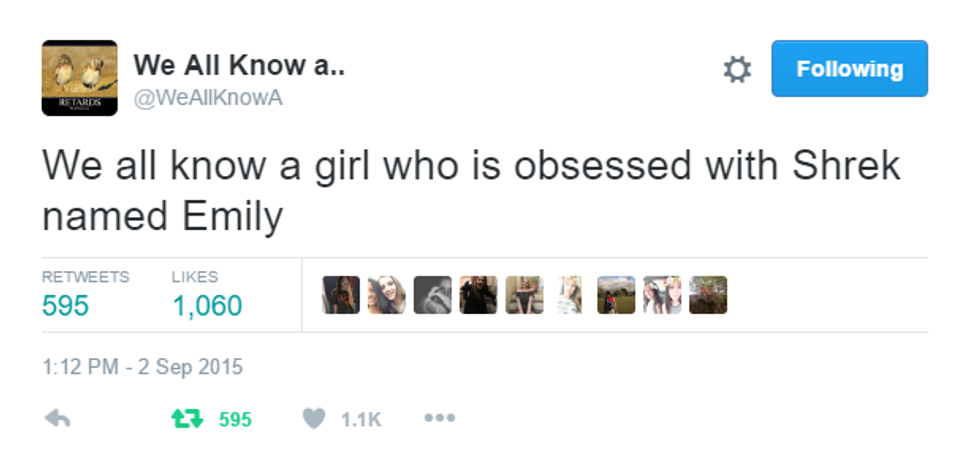Click the @WeAllKnowA handle
The height and width of the screenshot is (450, 980).
click(208, 99)
